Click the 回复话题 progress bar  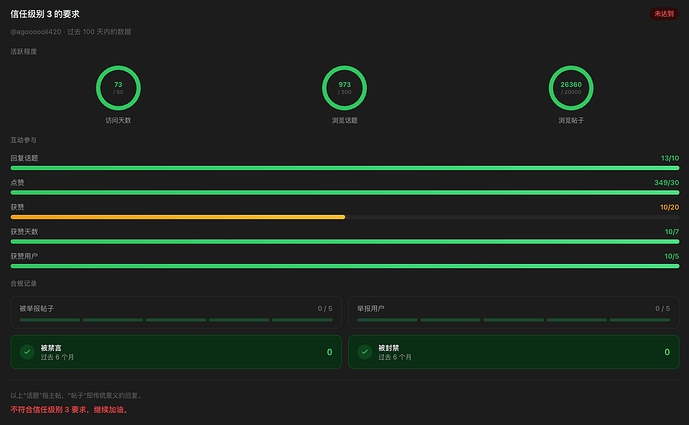tap(345, 168)
